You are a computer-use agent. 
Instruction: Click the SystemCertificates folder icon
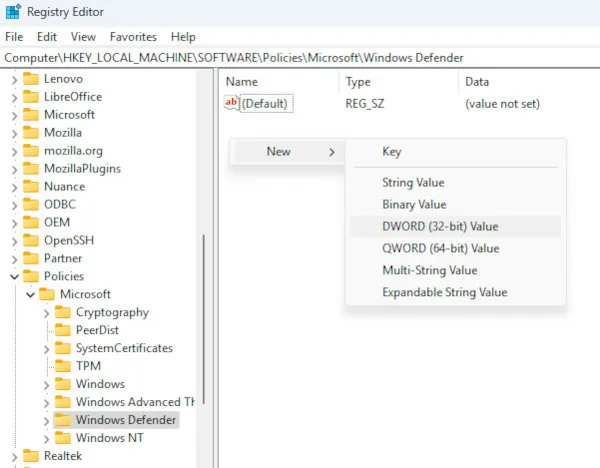point(63,348)
